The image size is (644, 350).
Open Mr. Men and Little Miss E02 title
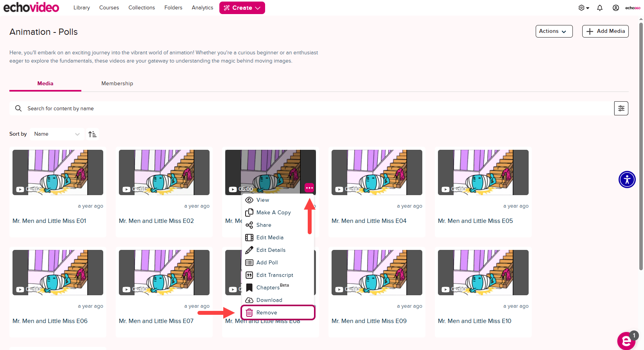tap(156, 221)
